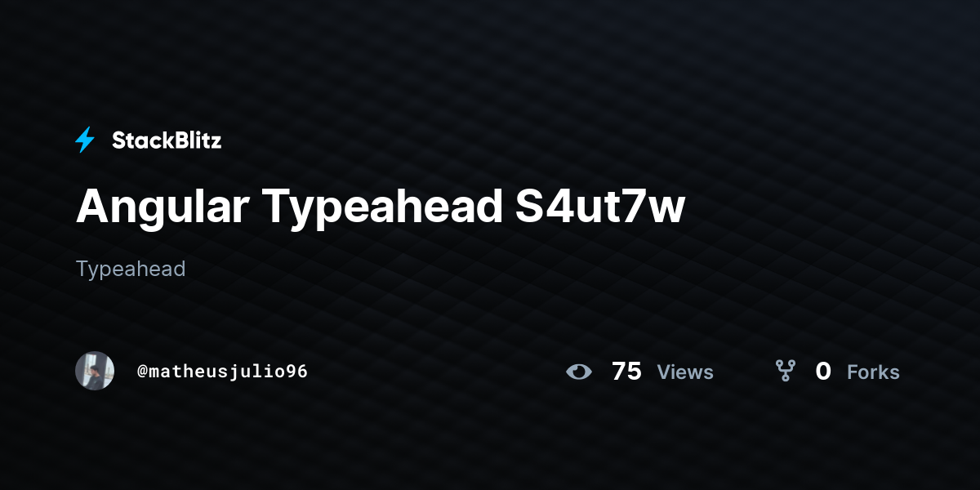Select the Forks label text
This screenshot has width=980, height=490.
click(873, 372)
